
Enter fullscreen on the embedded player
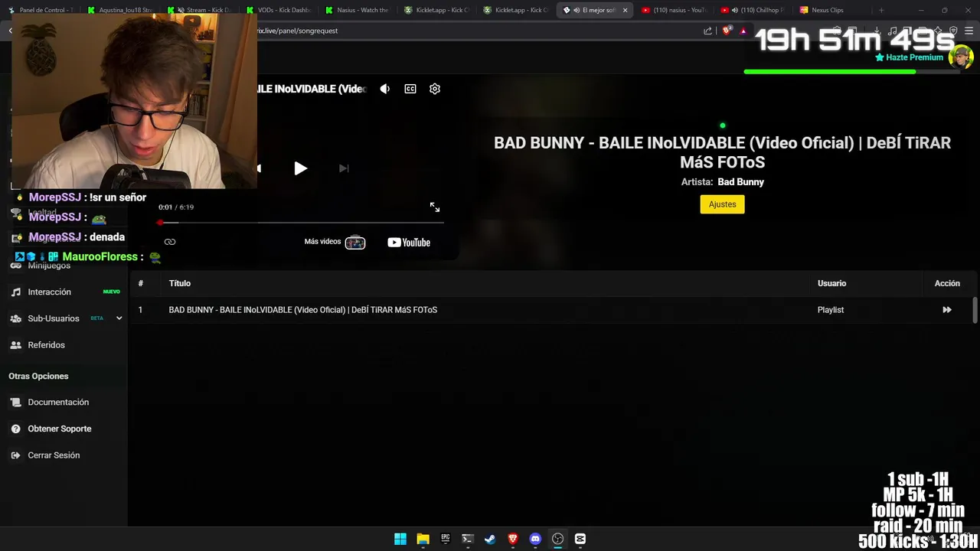click(x=435, y=207)
